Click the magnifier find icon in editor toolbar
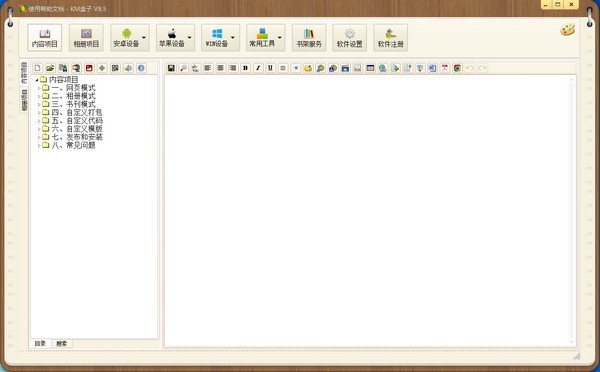This screenshot has width=600, height=372. pyautogui.click(x=183, y=68)
